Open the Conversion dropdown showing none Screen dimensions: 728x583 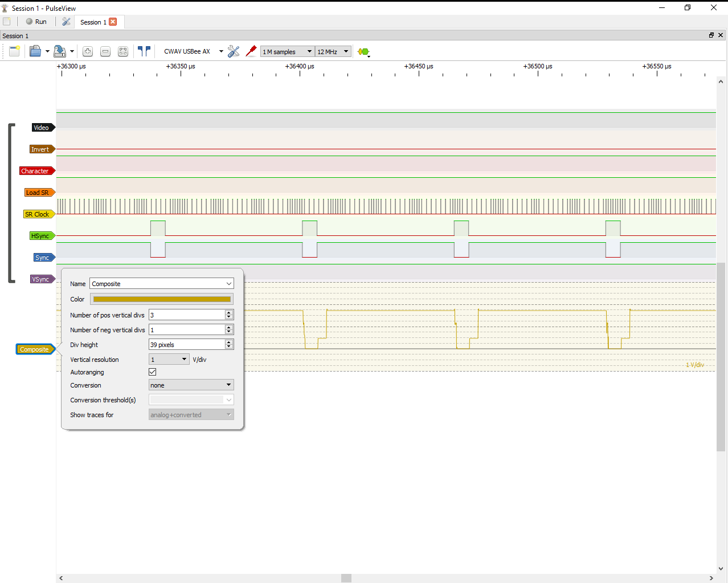coord(191,385)
